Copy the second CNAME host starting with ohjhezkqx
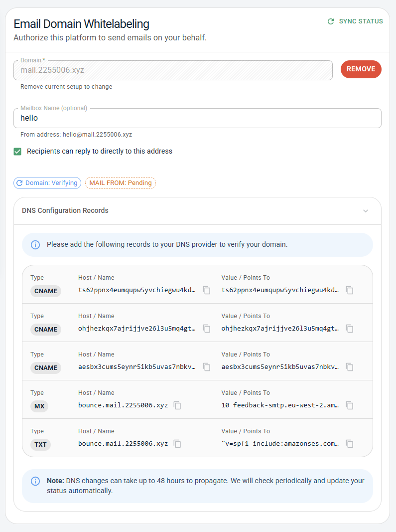This screenshot has width=396, height=532. coord(207,329)
